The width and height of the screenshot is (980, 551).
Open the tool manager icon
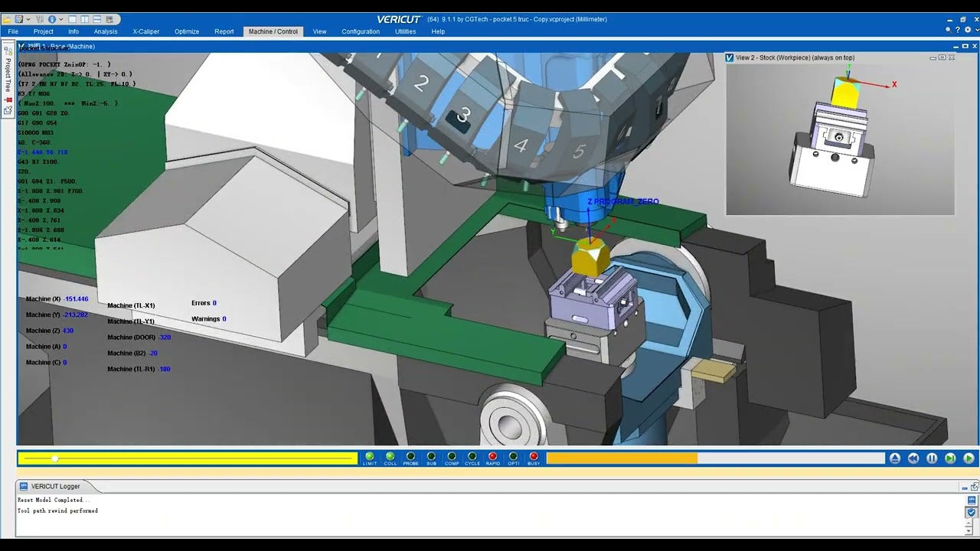click(40, 19)
